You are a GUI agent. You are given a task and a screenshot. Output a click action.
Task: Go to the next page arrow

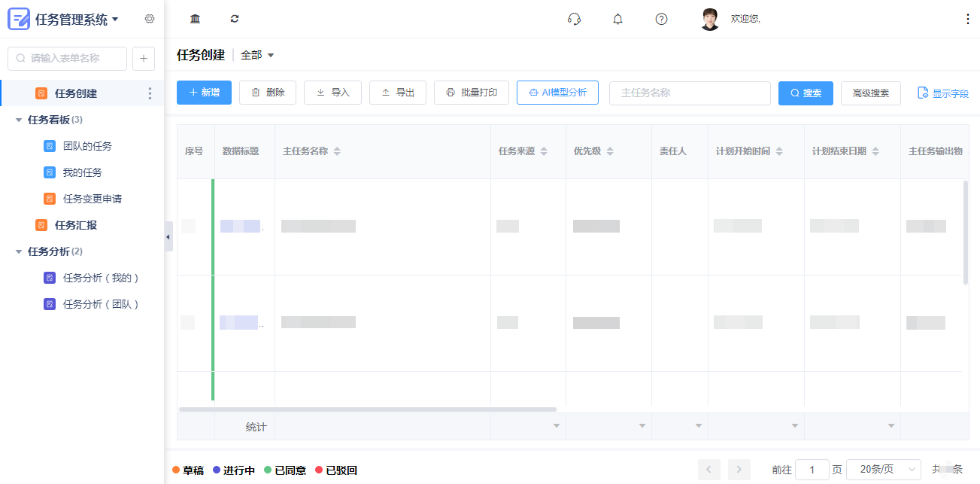coord(739,470)
